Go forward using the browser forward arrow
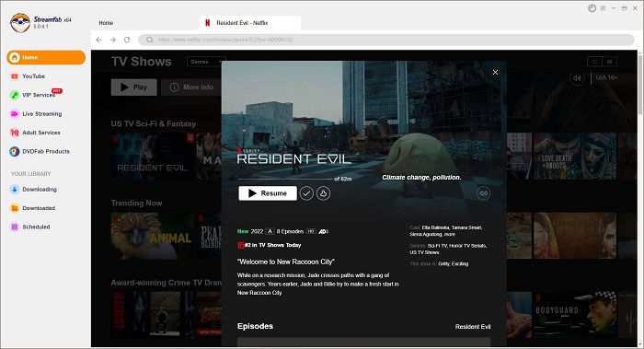Viewport: 644px width, 349px height. click(x=113, y=40)
